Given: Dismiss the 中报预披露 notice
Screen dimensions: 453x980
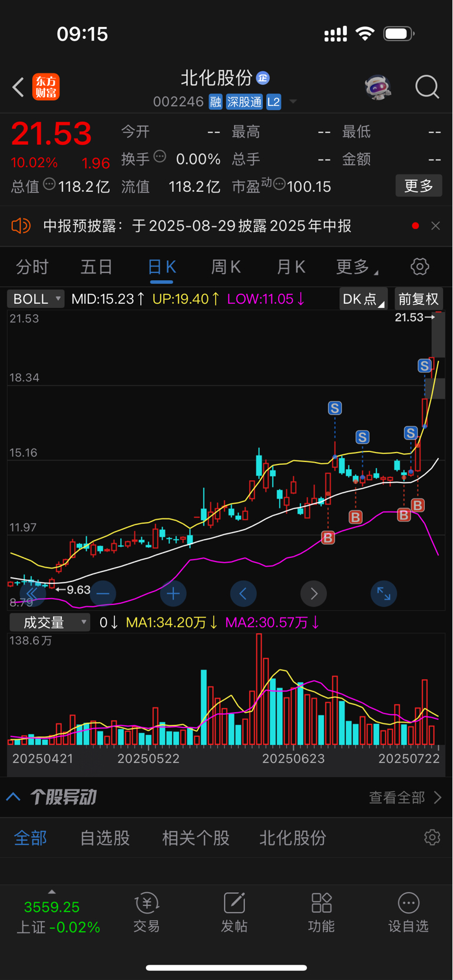Looking at the screenshot, I should [435, 226].
